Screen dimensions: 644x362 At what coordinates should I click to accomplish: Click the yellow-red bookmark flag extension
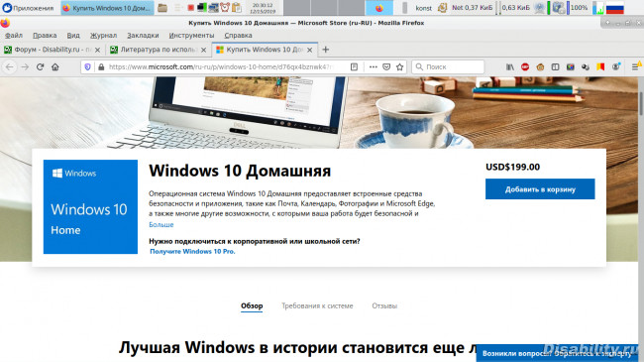click(x=600, y=66)
